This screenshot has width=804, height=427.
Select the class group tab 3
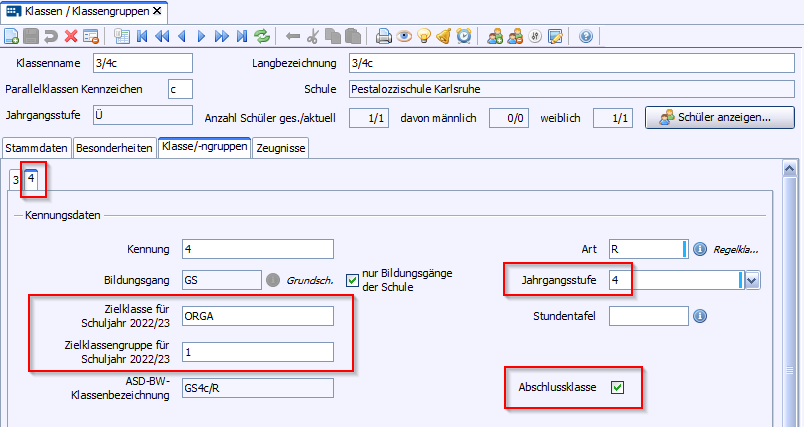tap(15, 180)
